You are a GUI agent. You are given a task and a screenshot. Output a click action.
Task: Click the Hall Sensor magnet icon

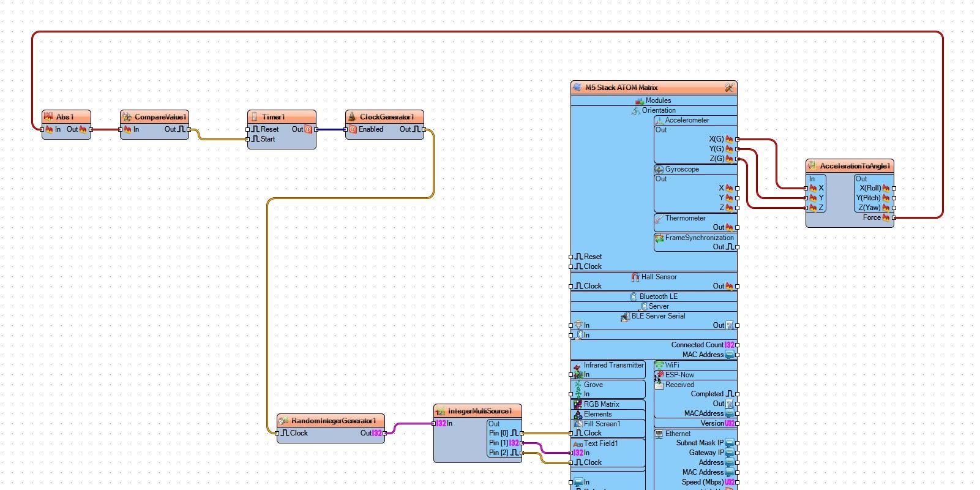(635, 277)
